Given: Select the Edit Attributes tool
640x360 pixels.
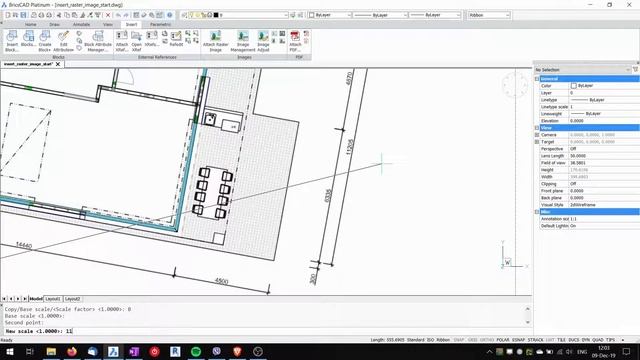Looking at the screenshot, I should coord(63,41).
